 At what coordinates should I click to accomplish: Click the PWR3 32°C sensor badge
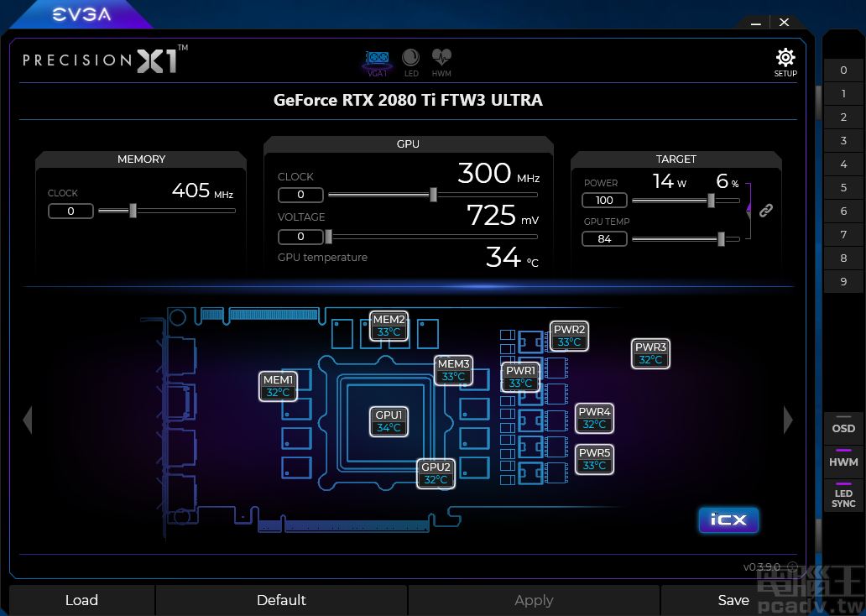(x=650, y=353)
